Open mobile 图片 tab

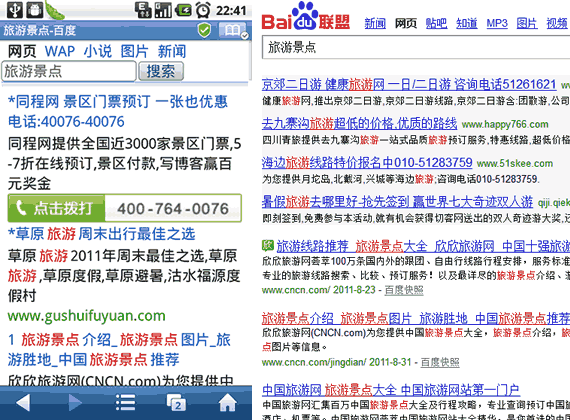[135, 51]
